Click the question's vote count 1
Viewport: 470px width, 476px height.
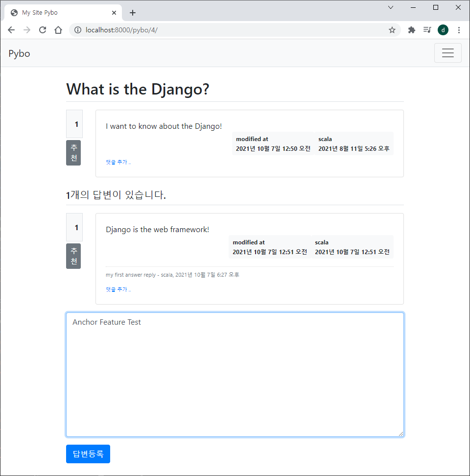click(74, 124)
